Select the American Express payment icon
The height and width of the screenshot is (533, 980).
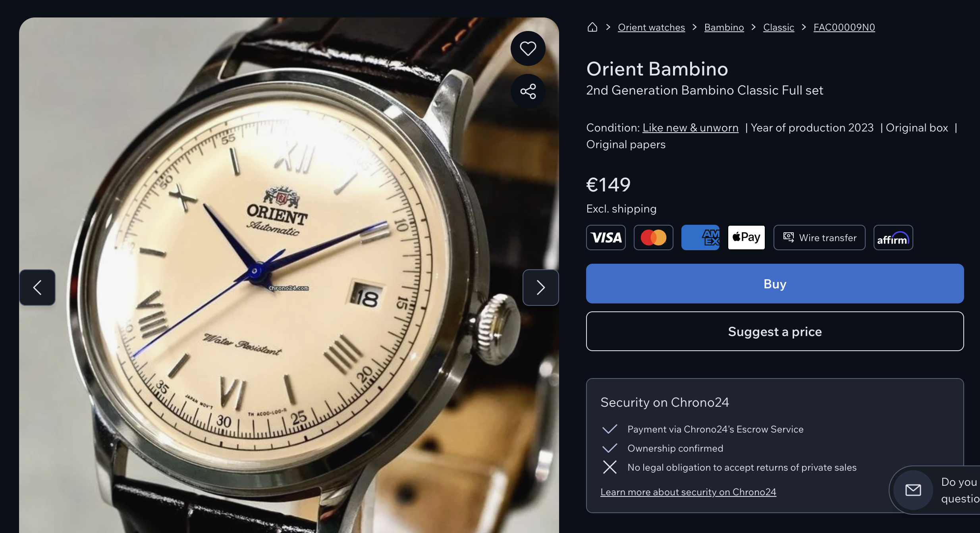[x=700, y=238]
